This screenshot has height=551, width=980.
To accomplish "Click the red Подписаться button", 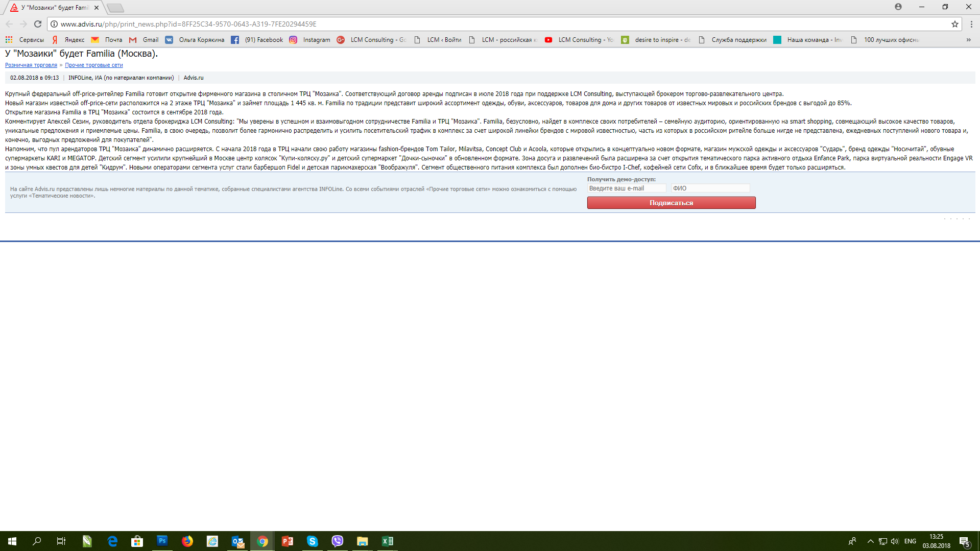I will click(671, 203).
